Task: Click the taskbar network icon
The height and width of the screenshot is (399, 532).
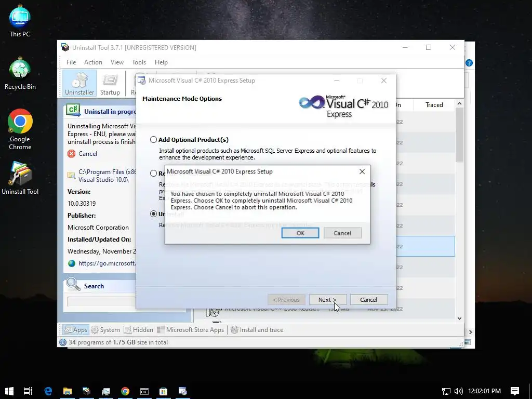Action: (x=446, y=391)
